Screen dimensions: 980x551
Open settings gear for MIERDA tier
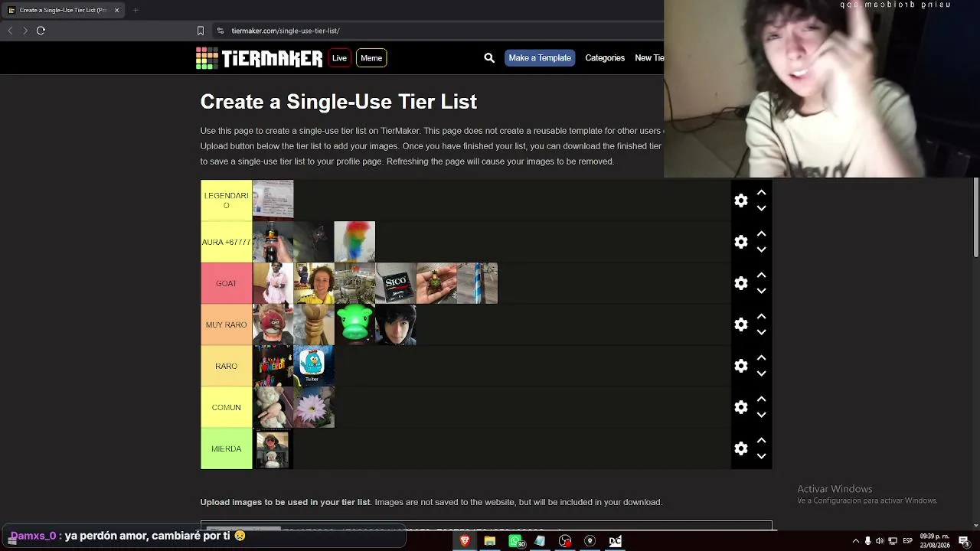tap(740, 448)
